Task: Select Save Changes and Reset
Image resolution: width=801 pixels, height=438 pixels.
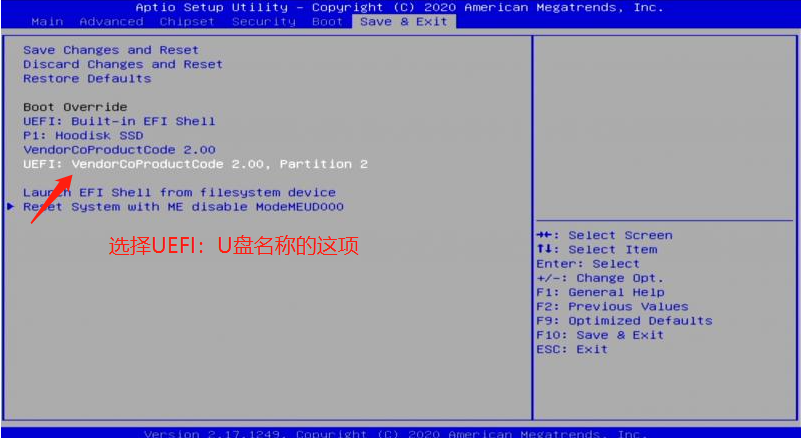Action: 111,50
